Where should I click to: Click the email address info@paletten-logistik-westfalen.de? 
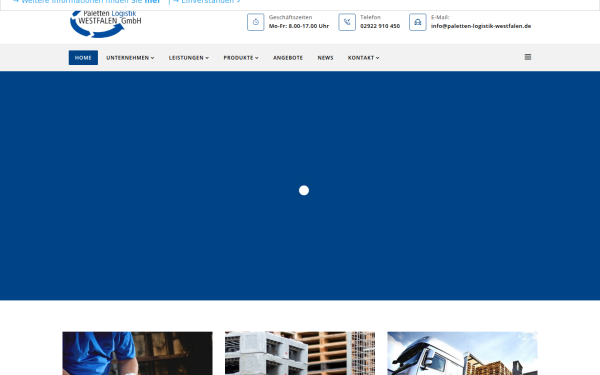pyautogui.click(x=481, y=26)
